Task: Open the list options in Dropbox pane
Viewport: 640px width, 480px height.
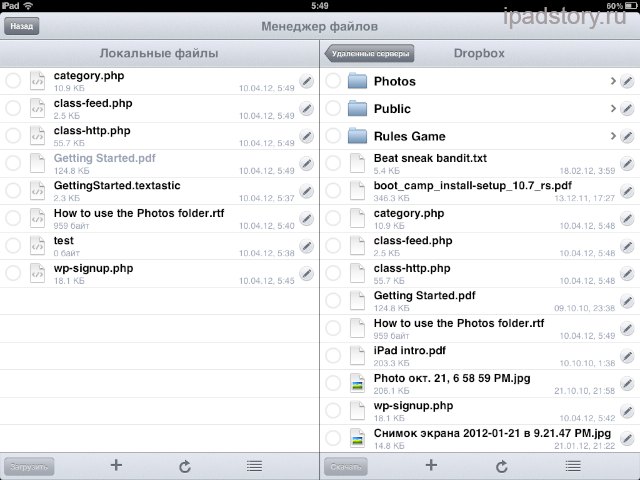Action: 573,466
